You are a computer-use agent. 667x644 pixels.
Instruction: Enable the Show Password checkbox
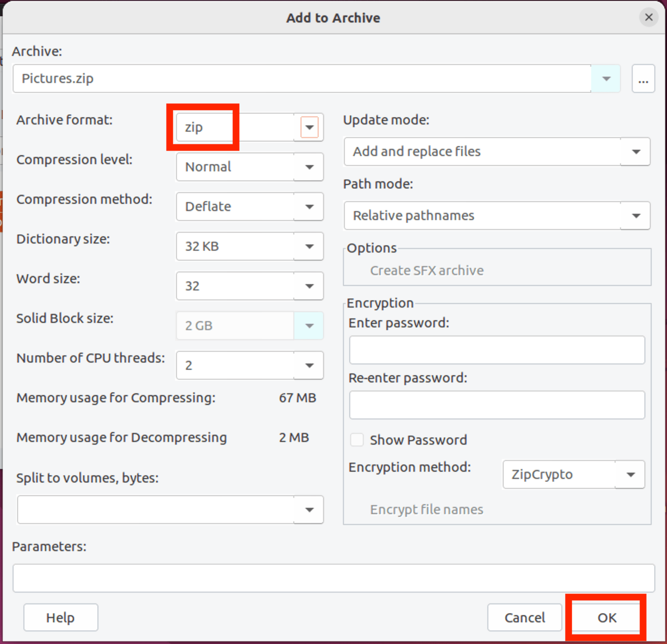(357, 440)
